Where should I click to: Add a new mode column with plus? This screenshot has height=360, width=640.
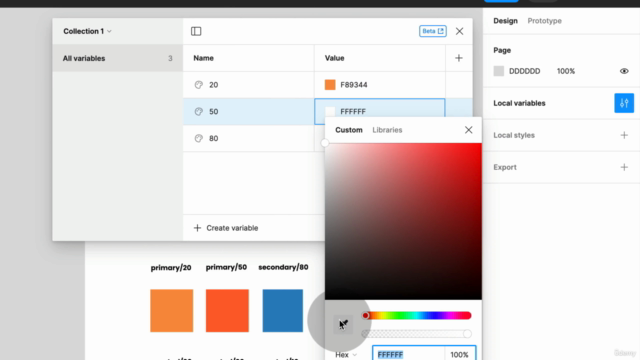(x=459, y=58)
